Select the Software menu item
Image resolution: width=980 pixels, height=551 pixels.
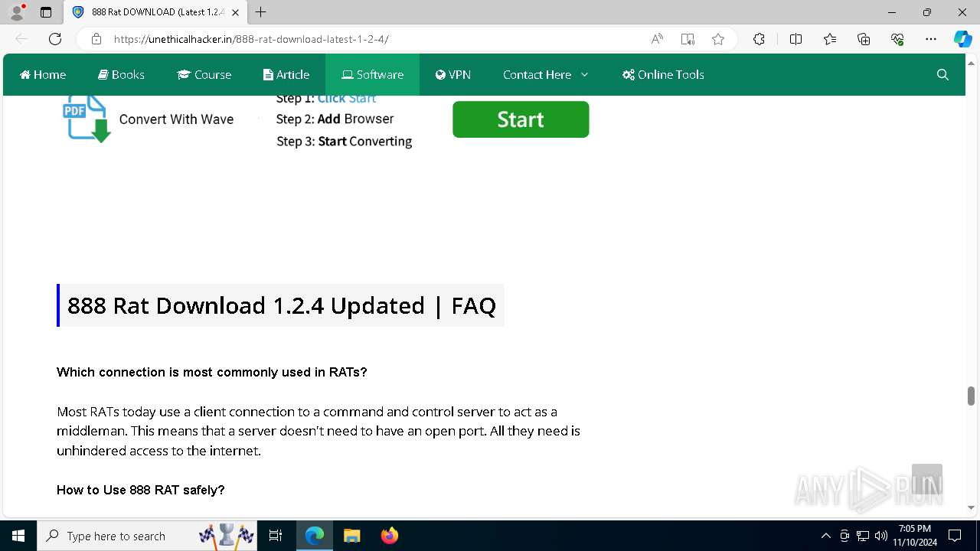click(x=372, y=74)
